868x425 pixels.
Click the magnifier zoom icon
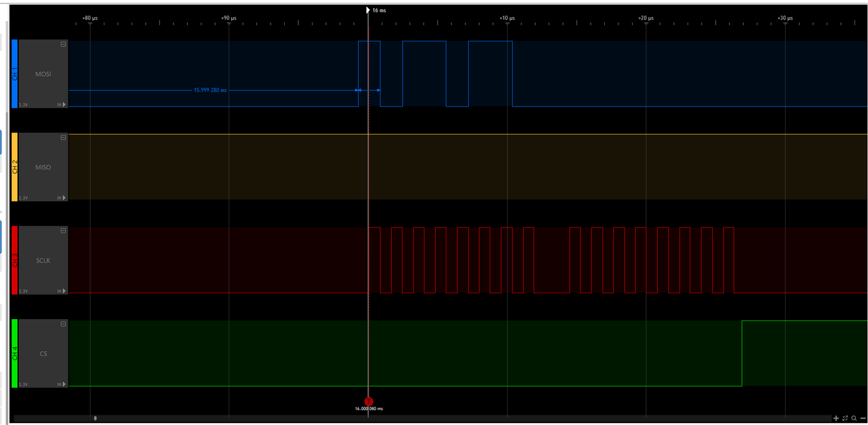point(854,418)
